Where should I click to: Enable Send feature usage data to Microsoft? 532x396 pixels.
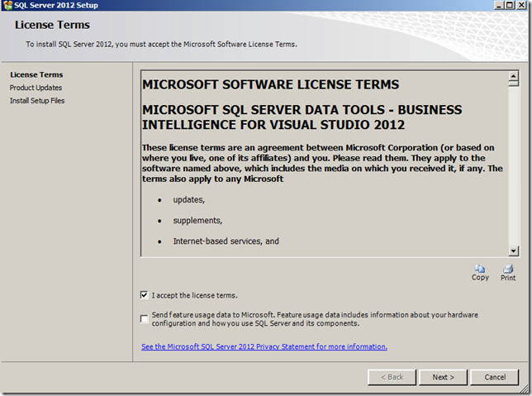(145, 318)
